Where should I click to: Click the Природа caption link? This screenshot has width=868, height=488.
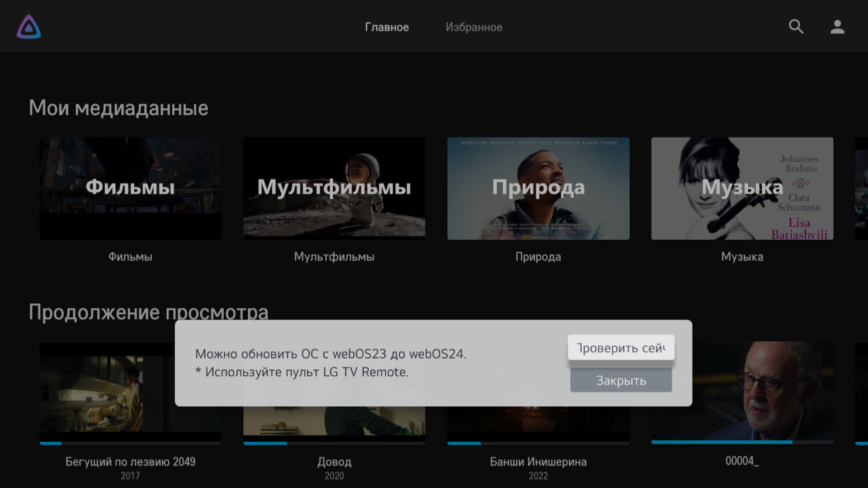click(538, 257)
